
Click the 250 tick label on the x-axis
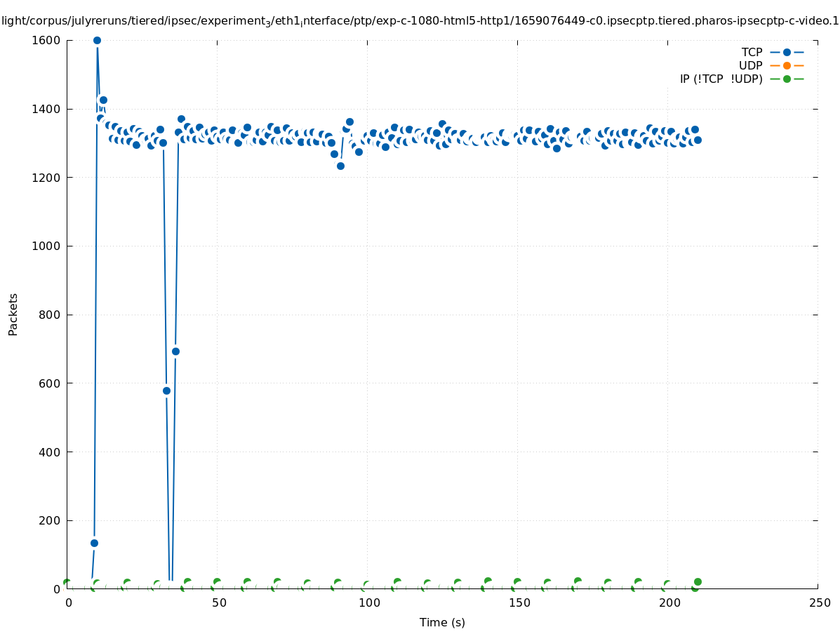[819, 603]
